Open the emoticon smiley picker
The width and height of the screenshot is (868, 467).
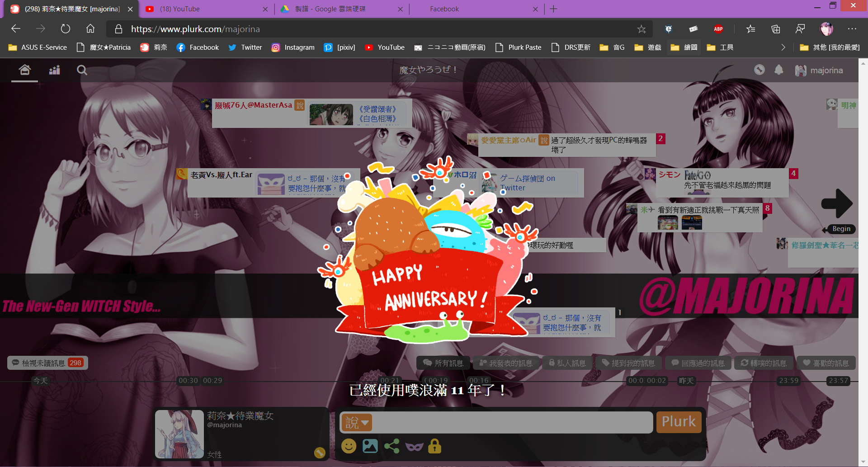349,446
